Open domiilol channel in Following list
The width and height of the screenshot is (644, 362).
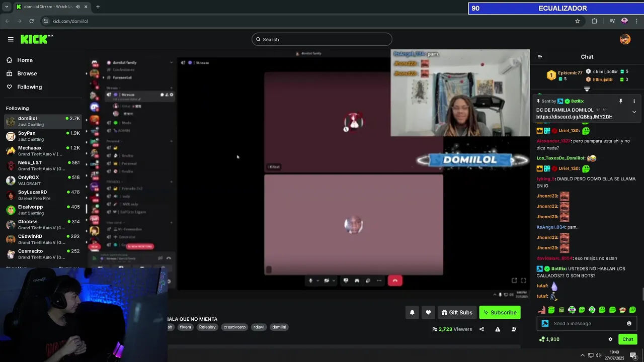(x=43, y=121)
